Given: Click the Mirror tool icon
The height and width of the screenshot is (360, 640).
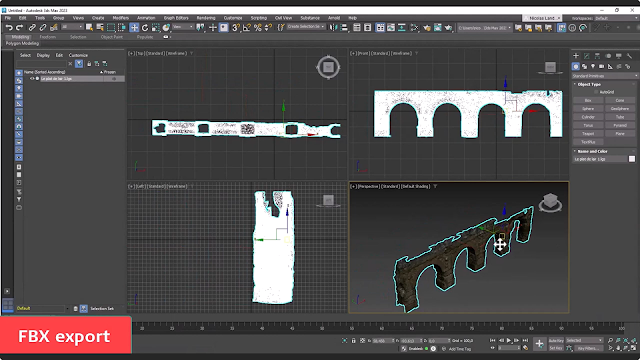Looking at the screenshot, I should 333,27.
